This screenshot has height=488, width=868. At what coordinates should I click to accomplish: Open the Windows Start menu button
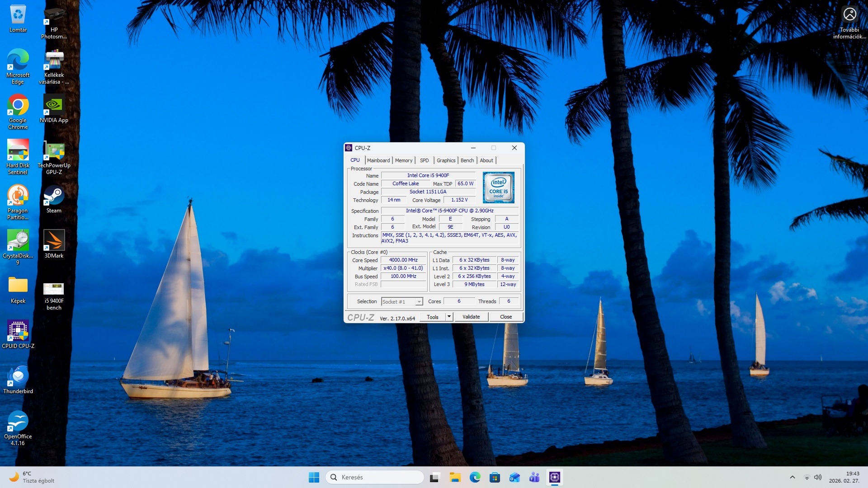pos(314,477)
